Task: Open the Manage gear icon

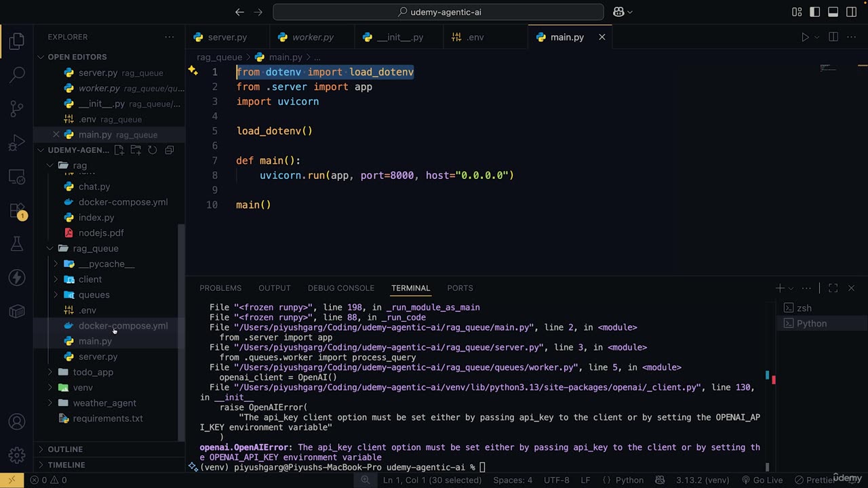Action: [x=17, y=455]
